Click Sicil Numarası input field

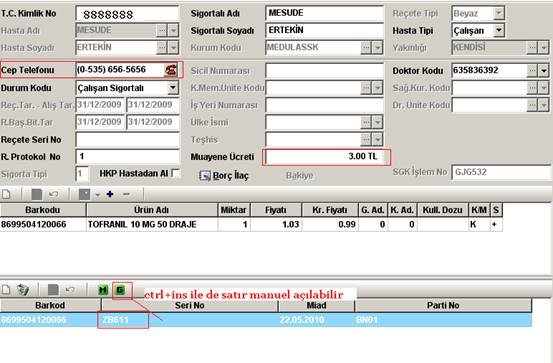point(324,71)
